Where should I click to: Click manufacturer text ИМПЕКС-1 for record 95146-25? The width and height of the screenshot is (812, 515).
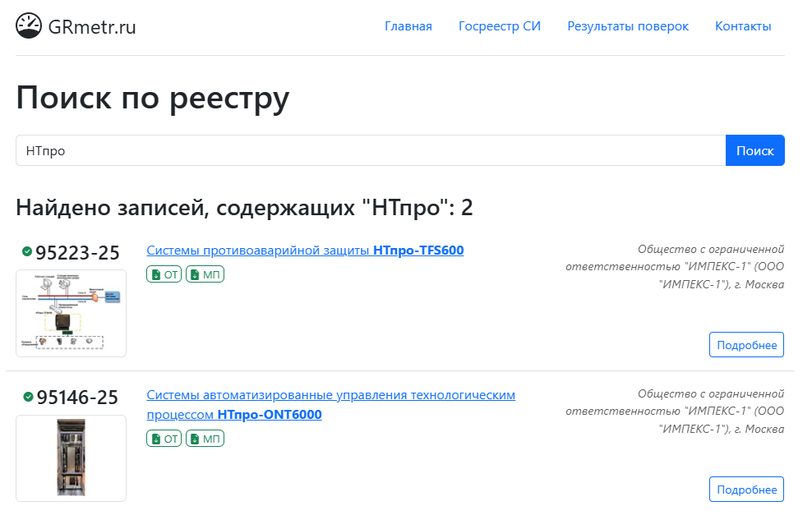pos(675,411)
